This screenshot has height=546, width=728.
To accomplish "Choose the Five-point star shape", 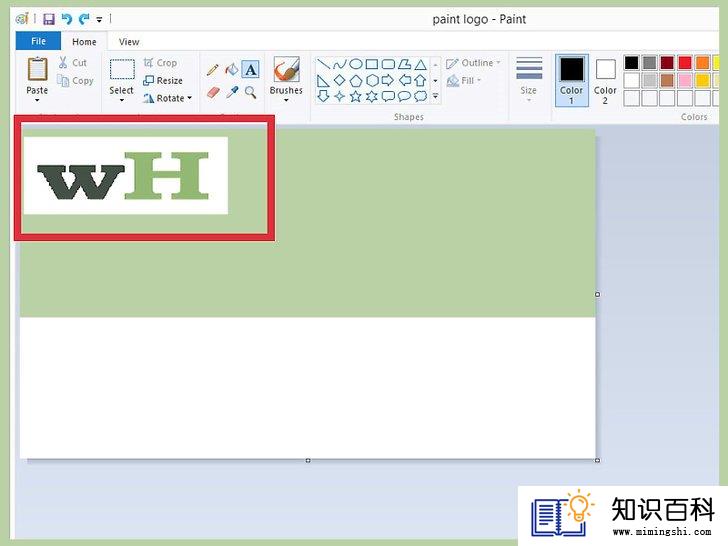I will 356,97.
